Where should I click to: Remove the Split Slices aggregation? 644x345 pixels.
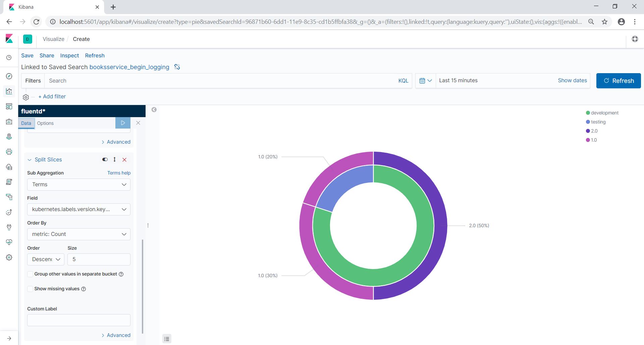click(x=124, y=160)
